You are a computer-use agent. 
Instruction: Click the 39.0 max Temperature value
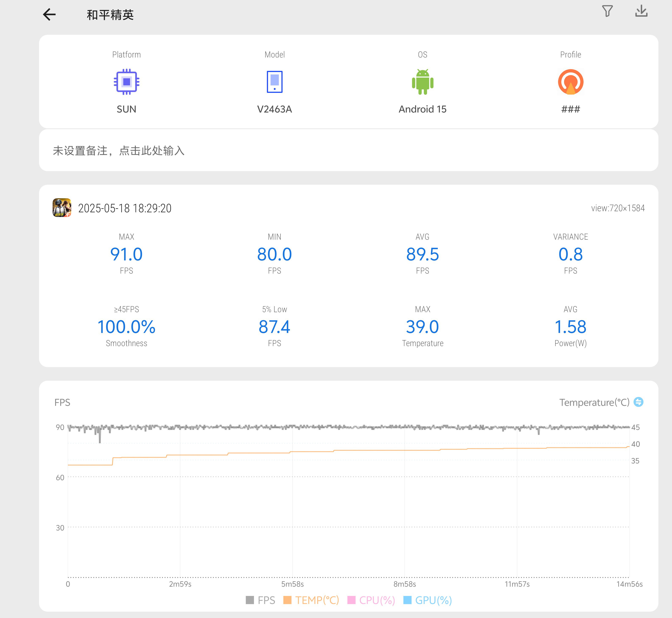[x=423, y=327]
